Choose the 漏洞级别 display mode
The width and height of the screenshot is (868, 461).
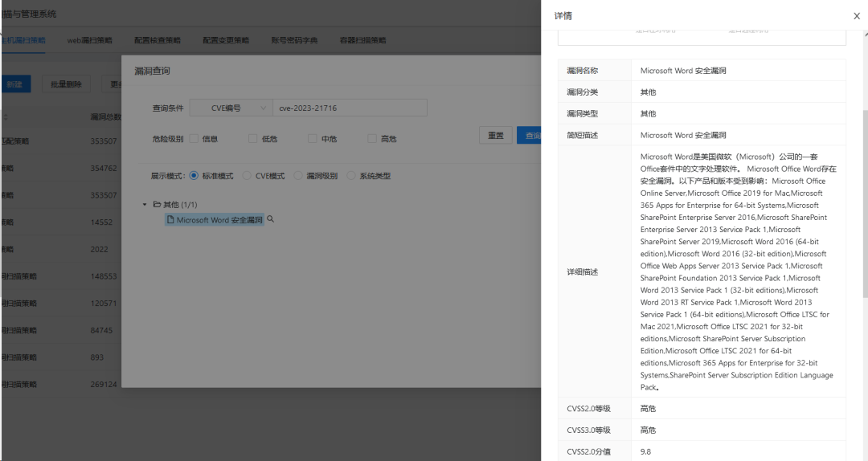pos(298,175)
